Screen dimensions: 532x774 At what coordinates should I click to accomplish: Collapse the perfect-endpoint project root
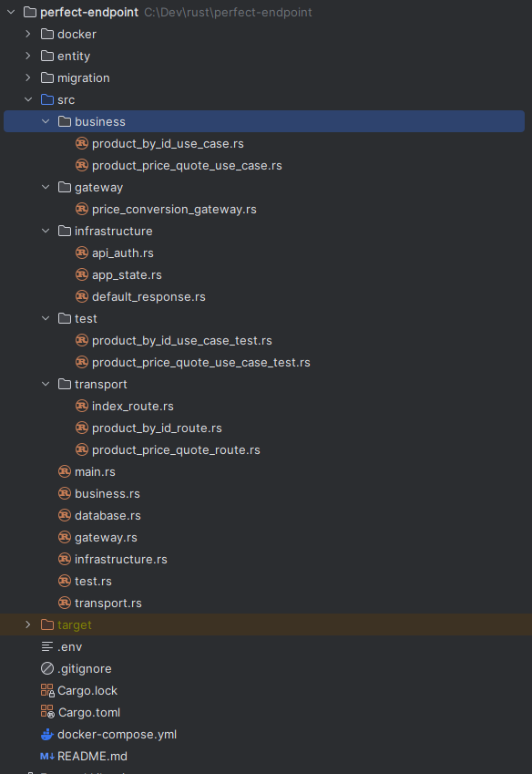click(11, 13)
